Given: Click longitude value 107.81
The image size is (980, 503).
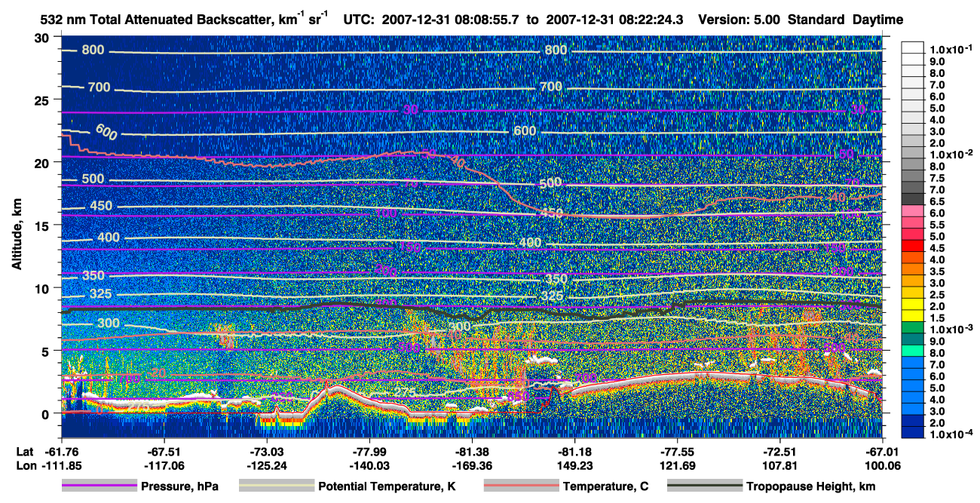Looking at the screenshot, I should tap(779, 465).
